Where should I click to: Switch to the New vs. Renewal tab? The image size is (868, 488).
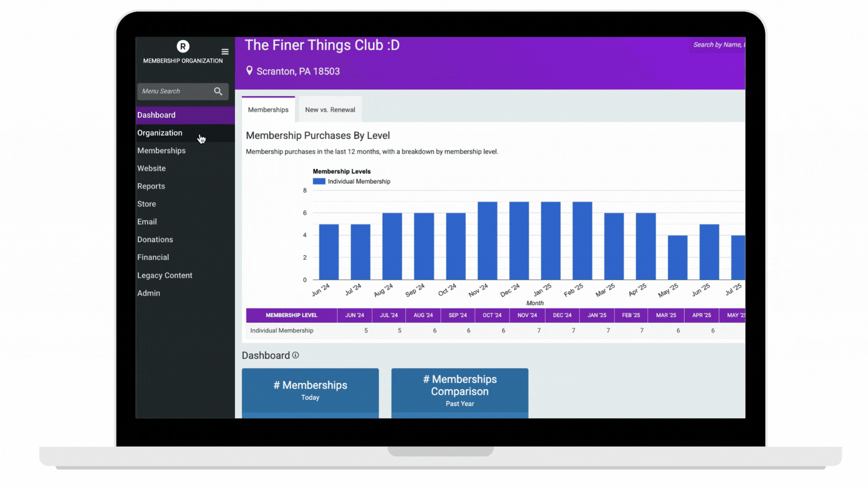coord(330,109)
